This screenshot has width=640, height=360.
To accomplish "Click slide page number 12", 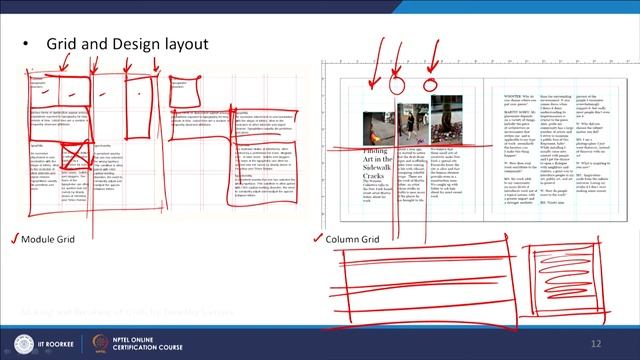I will 596,344.
